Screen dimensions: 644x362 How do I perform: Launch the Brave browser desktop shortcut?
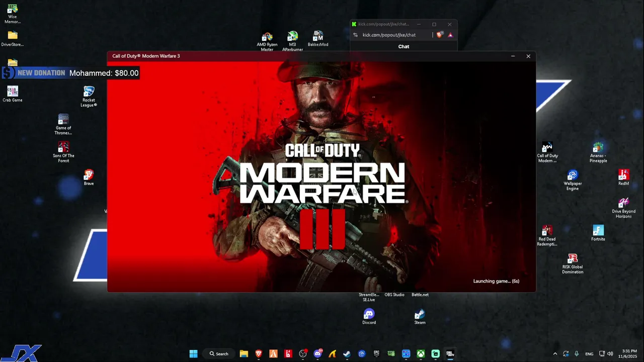[x=89, y=177]
